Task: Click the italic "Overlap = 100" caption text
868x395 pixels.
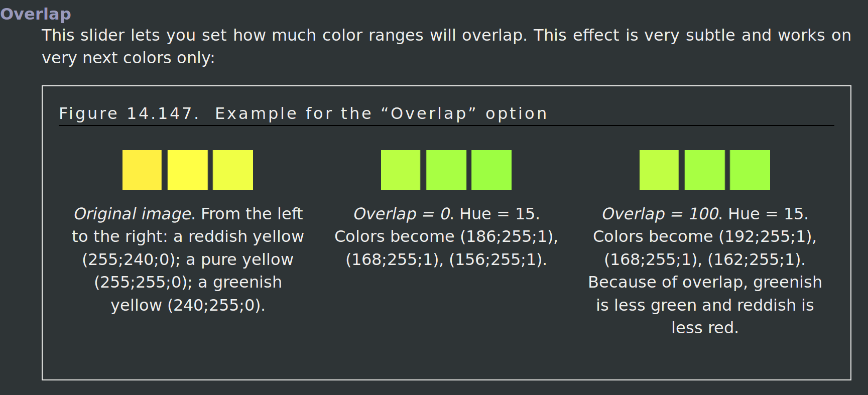Action: [661, 214]
